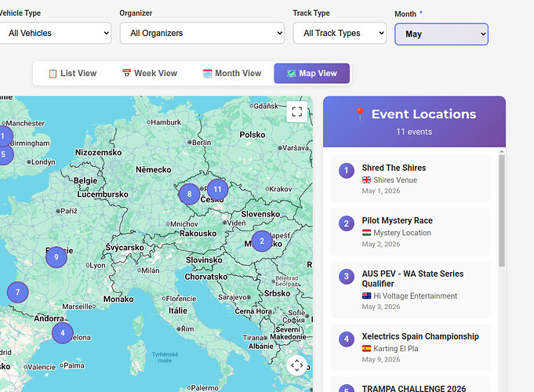Screen dimensions: 534x392
Task: Expand the Organizer dropdown
Action: (202, 33)
